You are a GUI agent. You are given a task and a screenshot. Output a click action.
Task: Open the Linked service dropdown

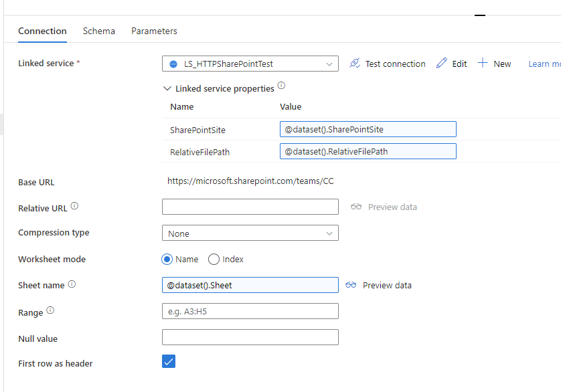[250, 64]
